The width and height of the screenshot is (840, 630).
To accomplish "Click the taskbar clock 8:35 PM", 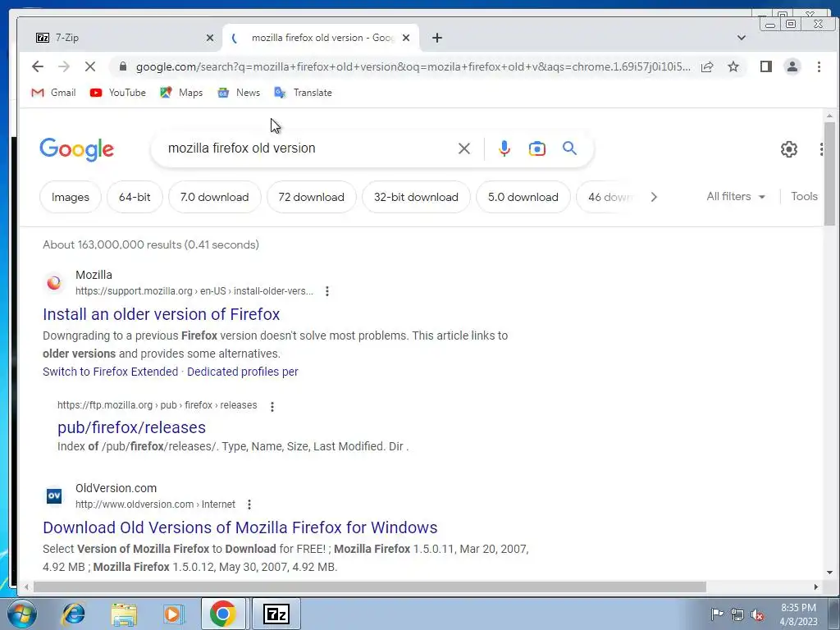I will [x=798, y=614].
